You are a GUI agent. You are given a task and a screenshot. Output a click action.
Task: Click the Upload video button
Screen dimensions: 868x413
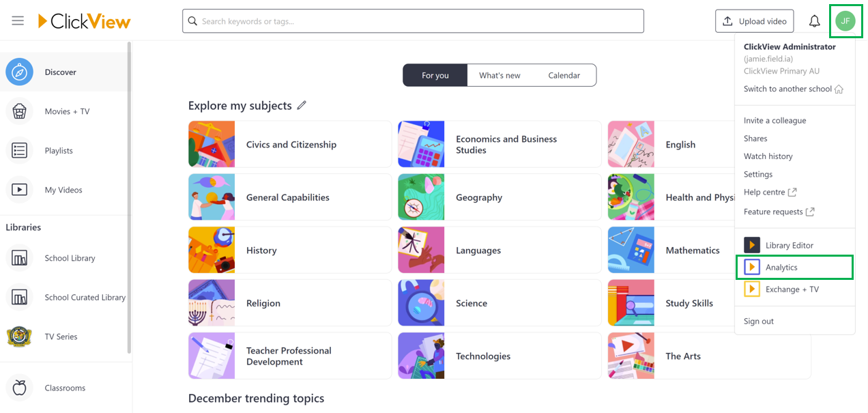[x=755, y=21]
